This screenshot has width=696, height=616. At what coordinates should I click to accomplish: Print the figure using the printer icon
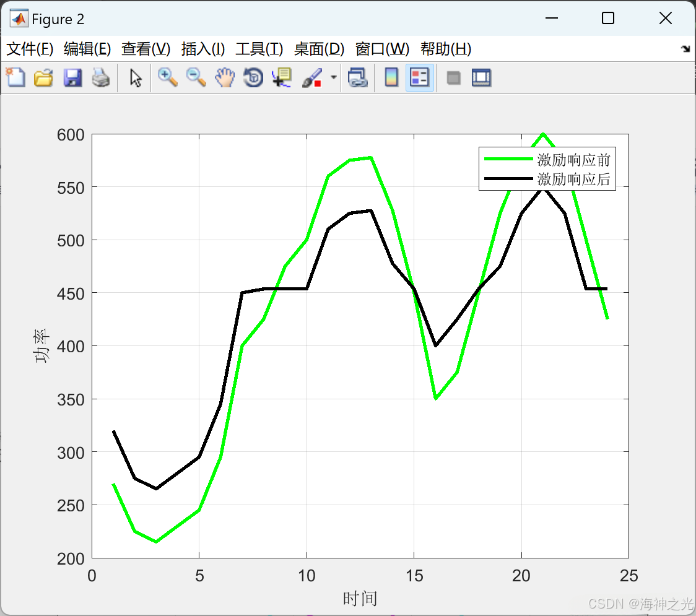pos(101,77)
